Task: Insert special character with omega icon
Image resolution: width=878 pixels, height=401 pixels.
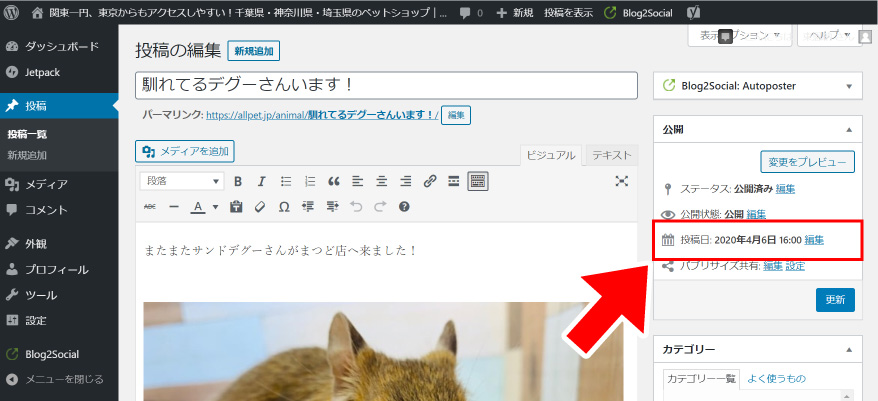Action: [284, 207]
